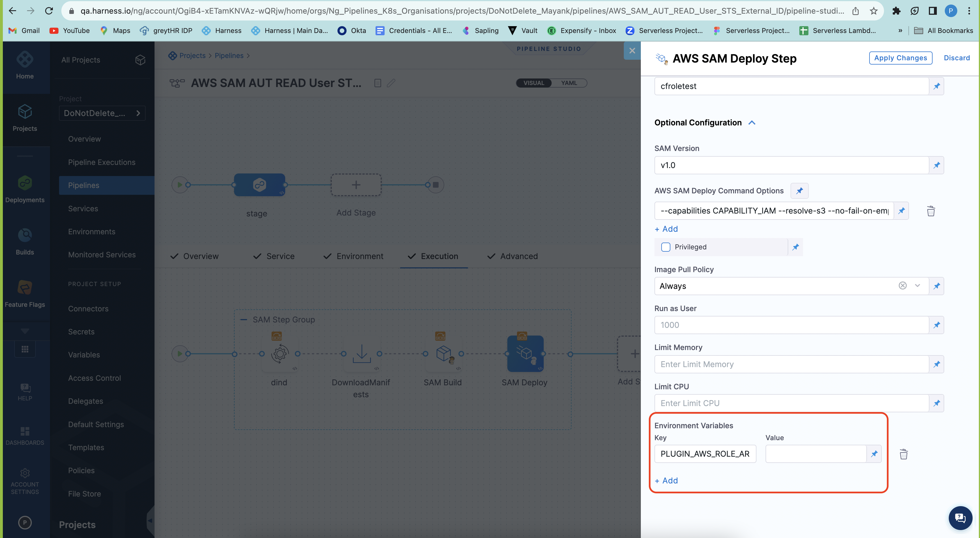This screenshot has width=980, height=538.
Task: Switch pipeline view to YAML
Action: pos(569,83)
